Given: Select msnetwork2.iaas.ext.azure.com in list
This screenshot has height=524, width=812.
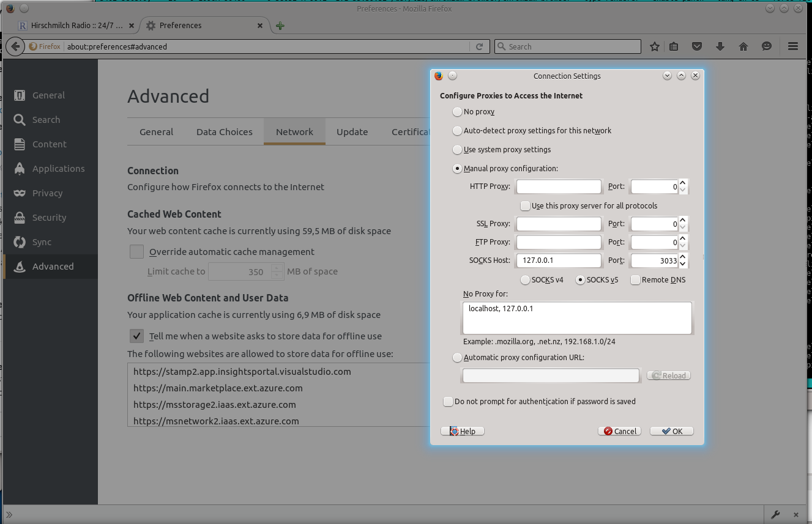Looking at the screenshot, I should coord(278,420).
